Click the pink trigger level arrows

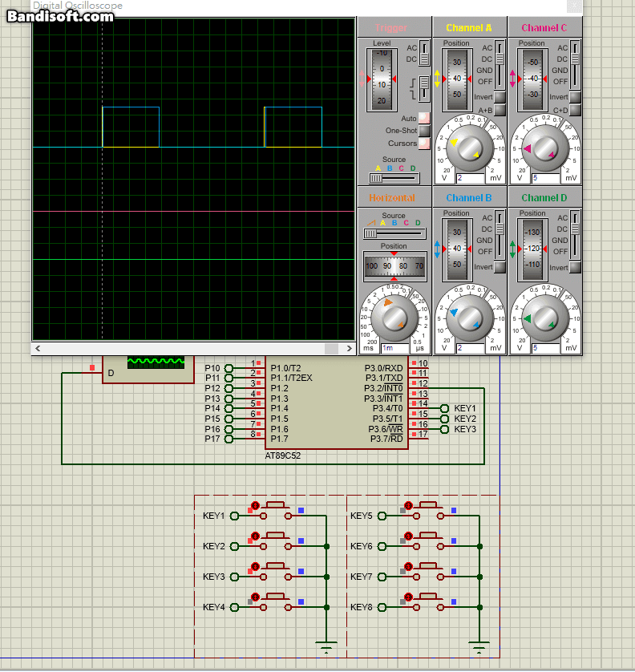tap(362, 79)
